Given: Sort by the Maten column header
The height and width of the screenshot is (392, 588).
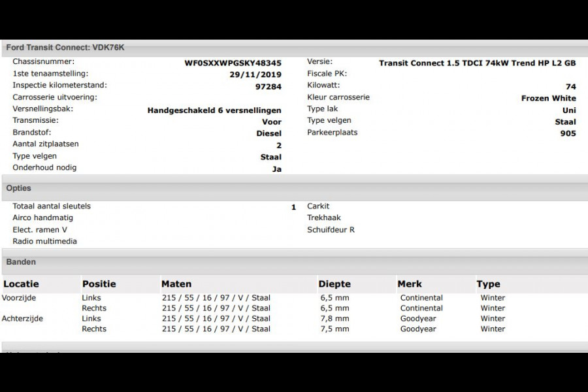Looking at the screenshot, I should [176, 284].
